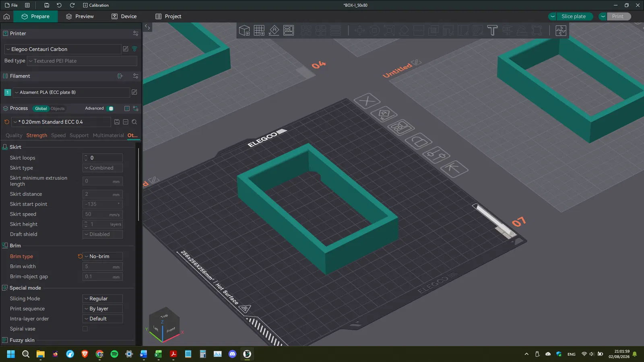
Task: Click the Skirt loops input field
Action: tap(103, 158)
